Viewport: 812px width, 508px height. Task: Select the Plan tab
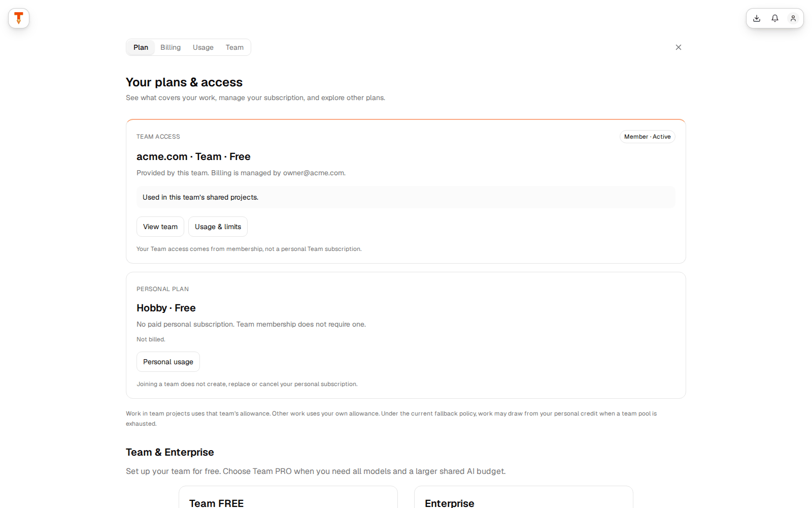coord(141,47)
